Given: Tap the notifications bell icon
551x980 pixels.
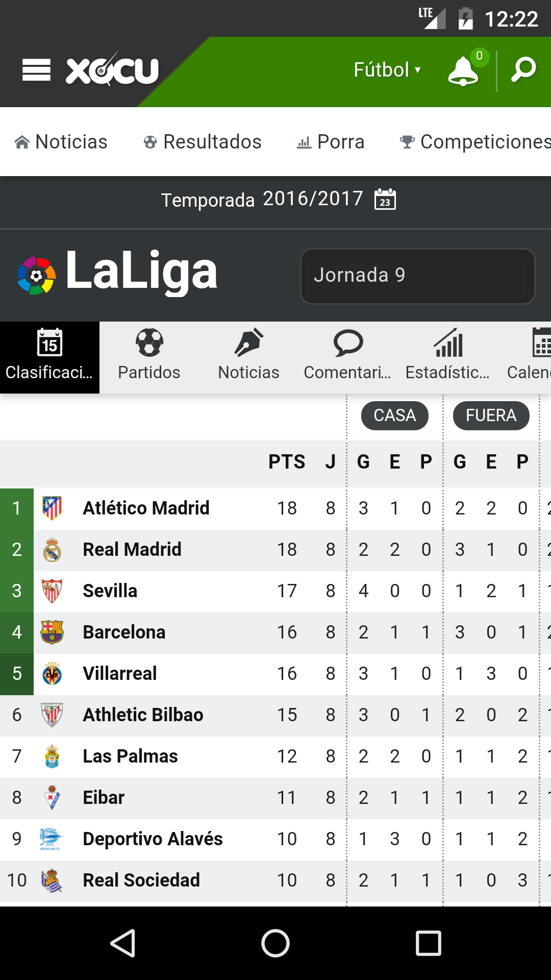Looking at the screenshot, I should (x=463, y=70).
